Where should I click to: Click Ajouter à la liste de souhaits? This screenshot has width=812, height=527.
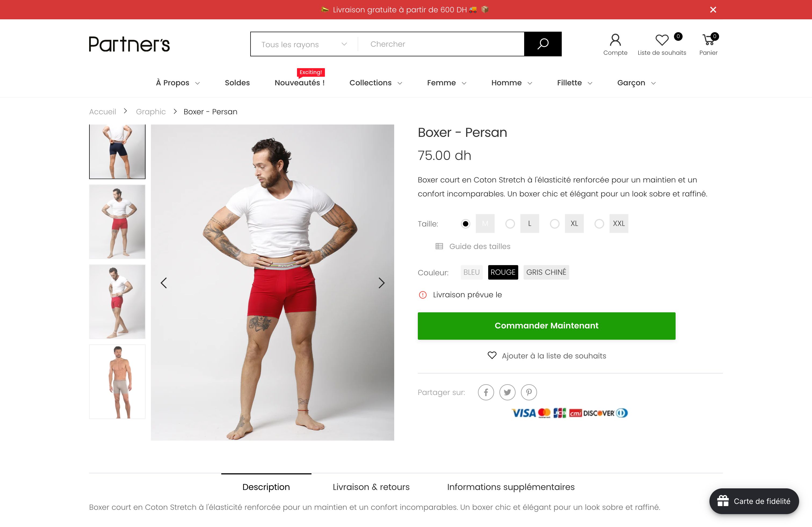pyautogui.click(x=546, y=356)
